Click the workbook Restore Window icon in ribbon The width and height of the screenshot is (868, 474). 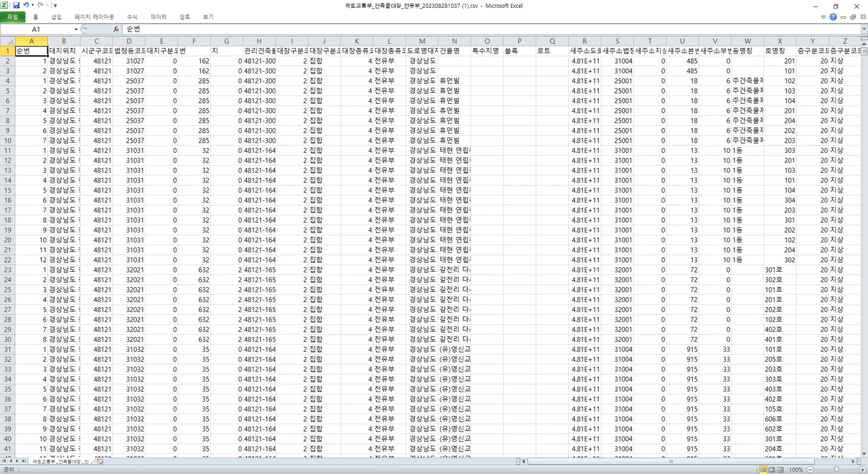pyautogui.click(x=852, y=17)
